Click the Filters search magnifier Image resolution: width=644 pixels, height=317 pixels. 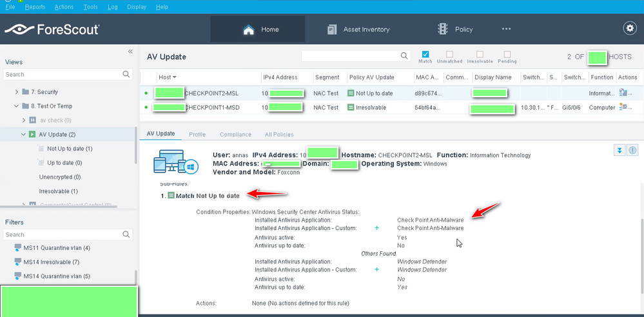pos(126,235)
